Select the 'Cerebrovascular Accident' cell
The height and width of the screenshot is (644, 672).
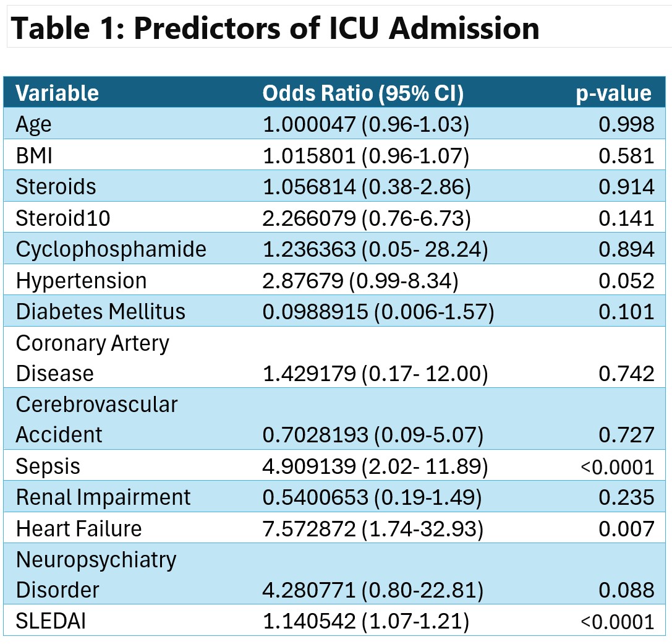point(96,419)
